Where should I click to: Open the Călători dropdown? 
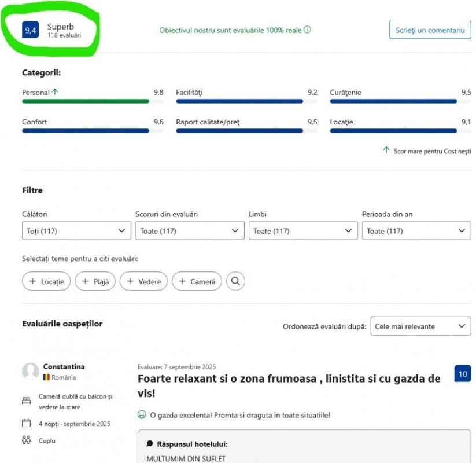(x=76, y=231)
